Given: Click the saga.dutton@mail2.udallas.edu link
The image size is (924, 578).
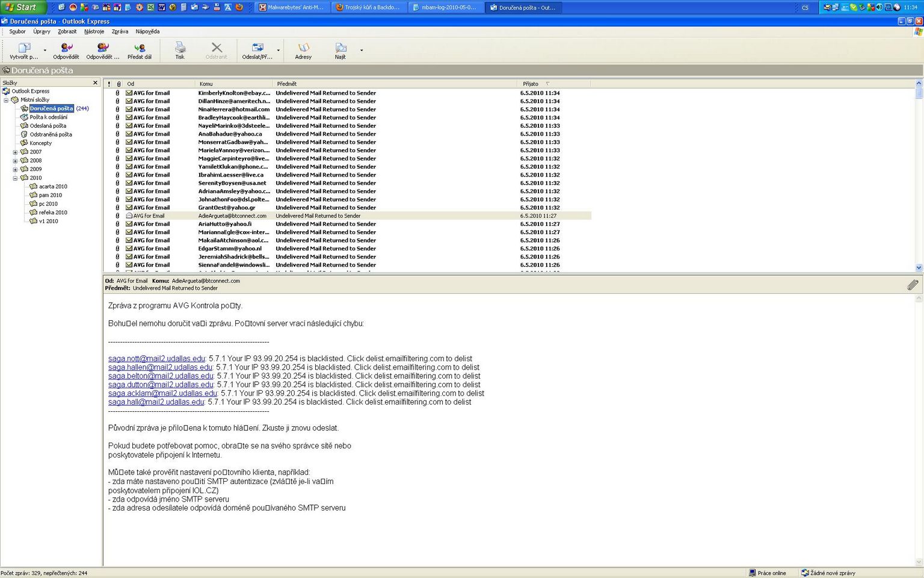Looking at the screenshot, I should click(x=161, y=385).
